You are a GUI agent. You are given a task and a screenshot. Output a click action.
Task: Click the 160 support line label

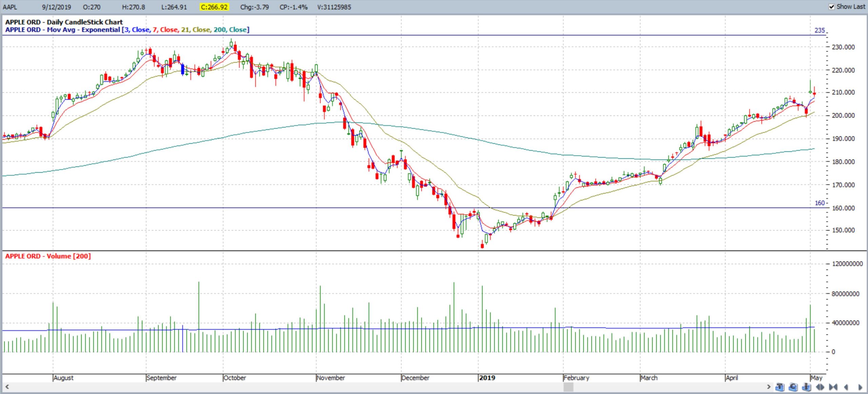point(820,203)
